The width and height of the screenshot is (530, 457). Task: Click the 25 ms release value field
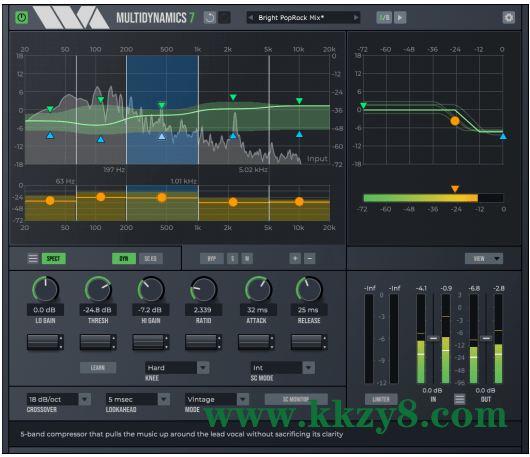309,310
